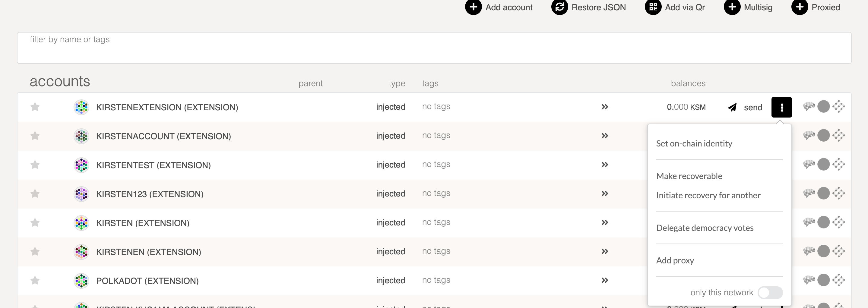Expand details for KIRSTENEN account
The image size is (868, 308).
605,251
